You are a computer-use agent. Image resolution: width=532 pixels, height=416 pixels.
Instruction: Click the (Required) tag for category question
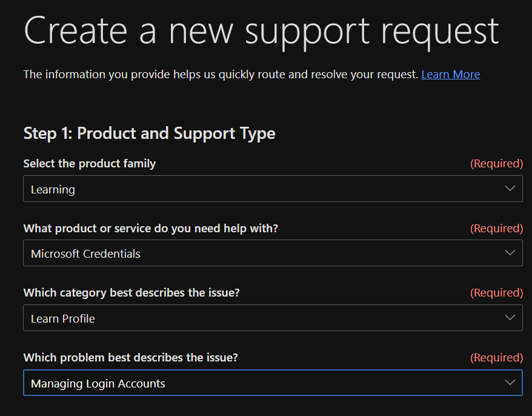(497, 293)
